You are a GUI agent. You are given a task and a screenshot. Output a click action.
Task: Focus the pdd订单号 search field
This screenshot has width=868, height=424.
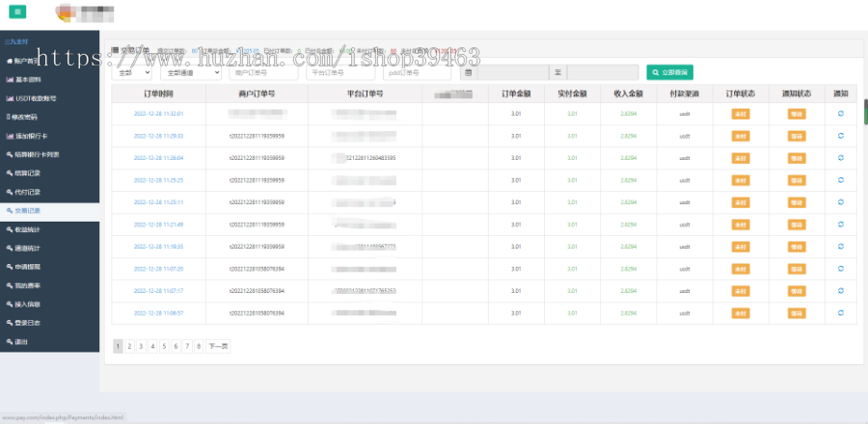click(417, 72)
